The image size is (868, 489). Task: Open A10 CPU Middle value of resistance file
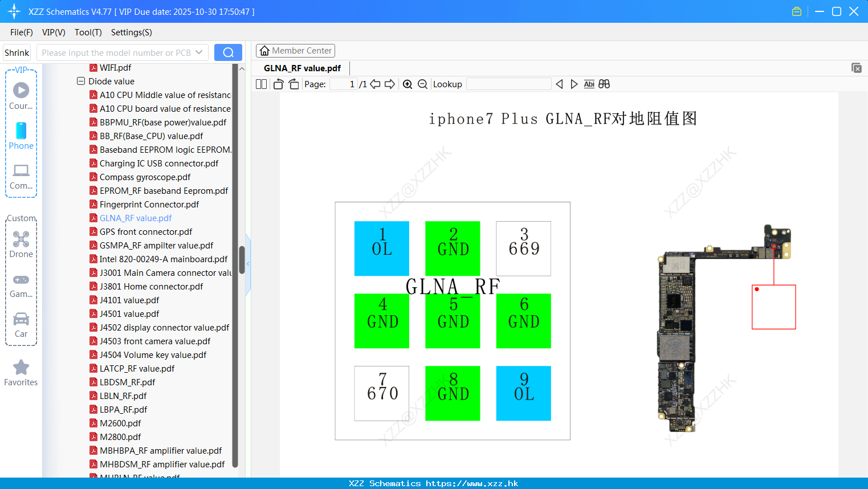coord(160,95)
